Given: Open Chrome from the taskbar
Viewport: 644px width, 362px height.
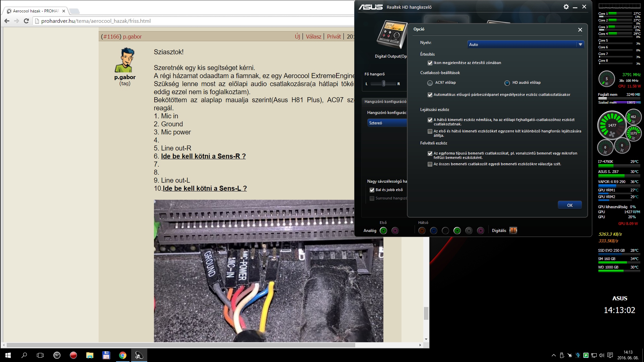Looking at the screenshot, I should 123,355.
